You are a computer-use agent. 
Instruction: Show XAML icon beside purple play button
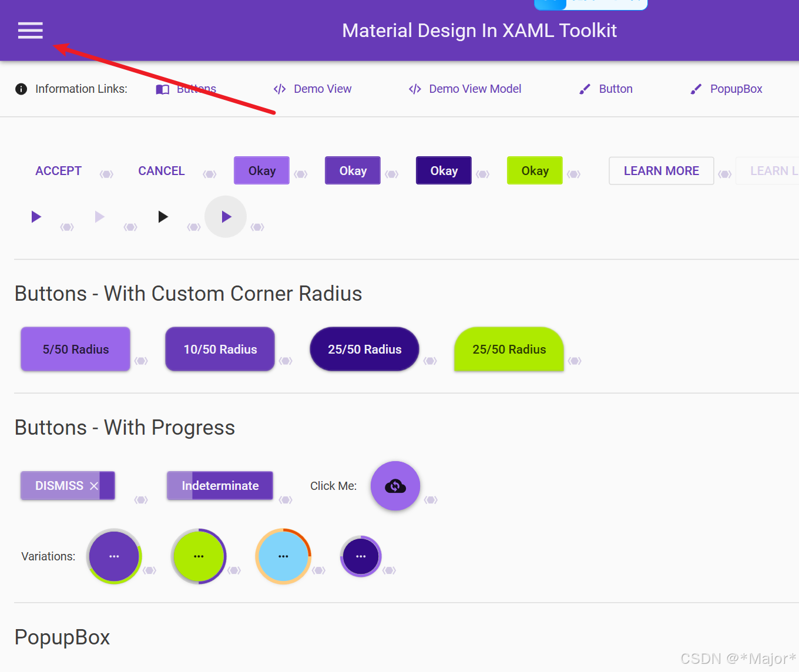click(x=67, y=227)
